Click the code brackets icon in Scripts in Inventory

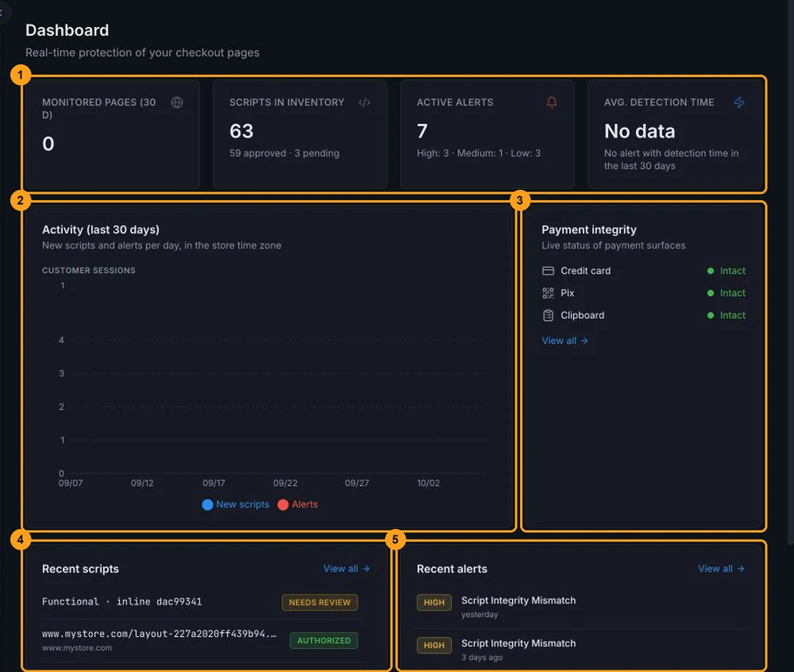pos(364,102)
